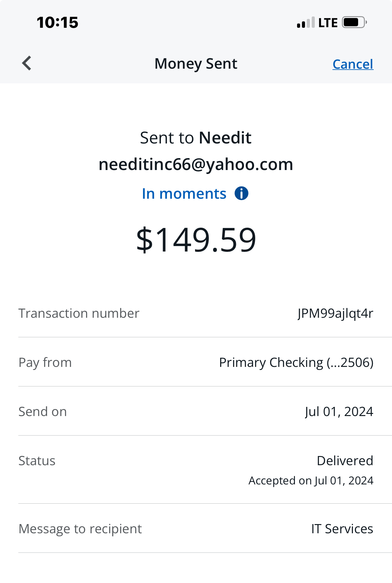Viewport: 392px width, 583px height.
Task: Click the Jul 01, 2024 send date
Action: [x=339, y=412]
